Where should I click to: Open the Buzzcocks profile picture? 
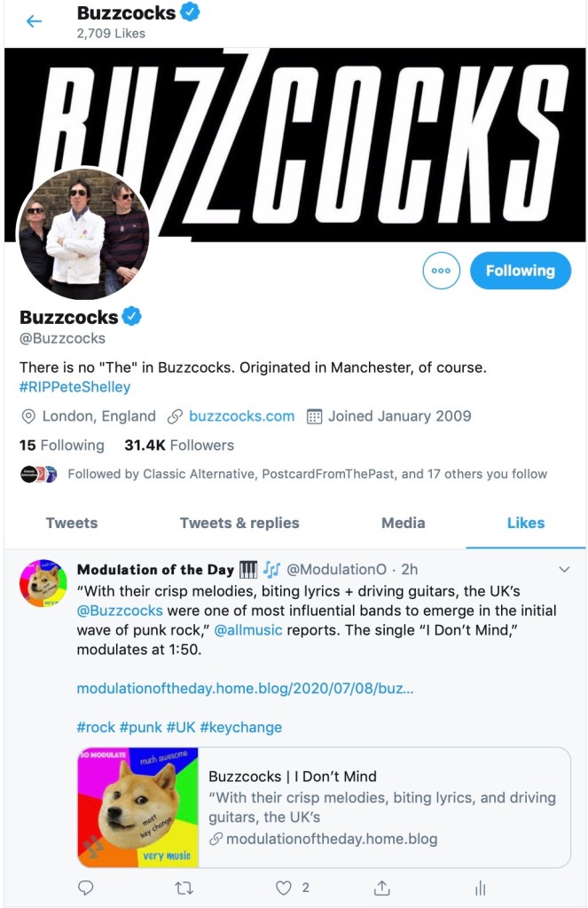84,233
